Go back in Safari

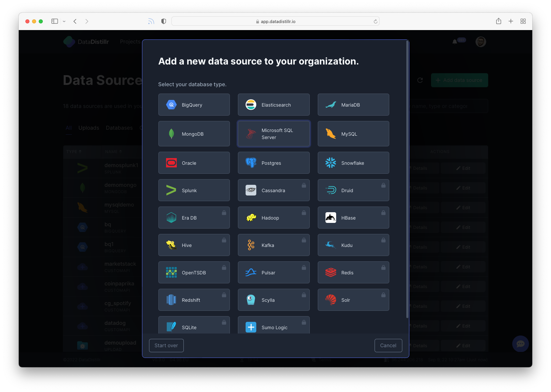coord(75,21)
